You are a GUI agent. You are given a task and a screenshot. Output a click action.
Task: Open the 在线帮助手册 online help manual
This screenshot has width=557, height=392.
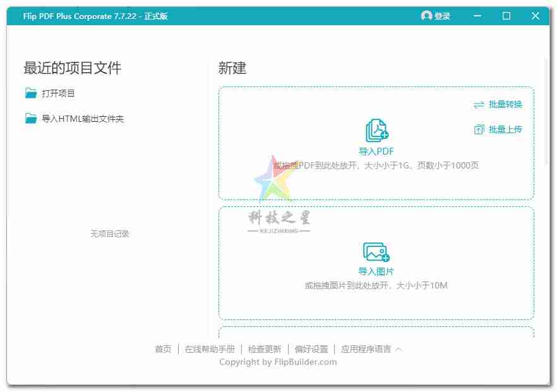(210, 349)
